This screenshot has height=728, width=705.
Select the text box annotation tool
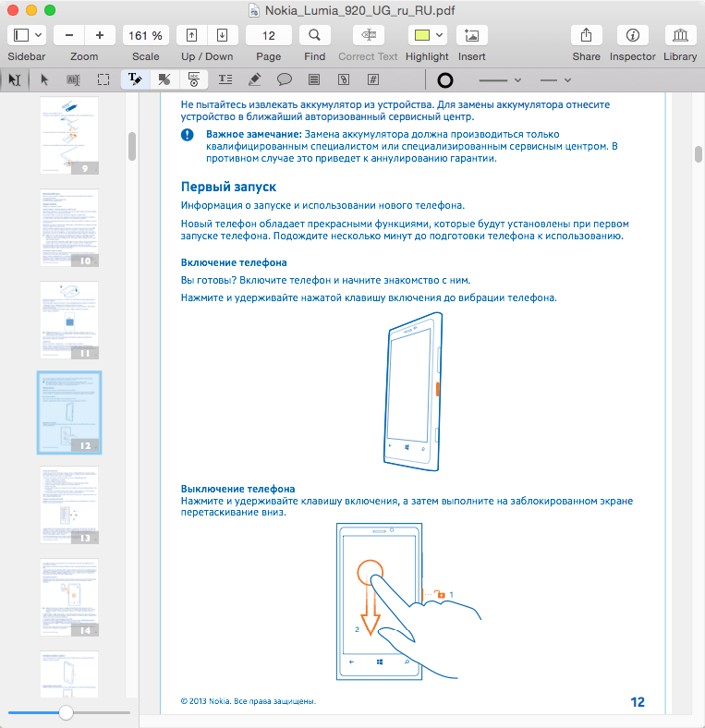click(x=225, y=79)
